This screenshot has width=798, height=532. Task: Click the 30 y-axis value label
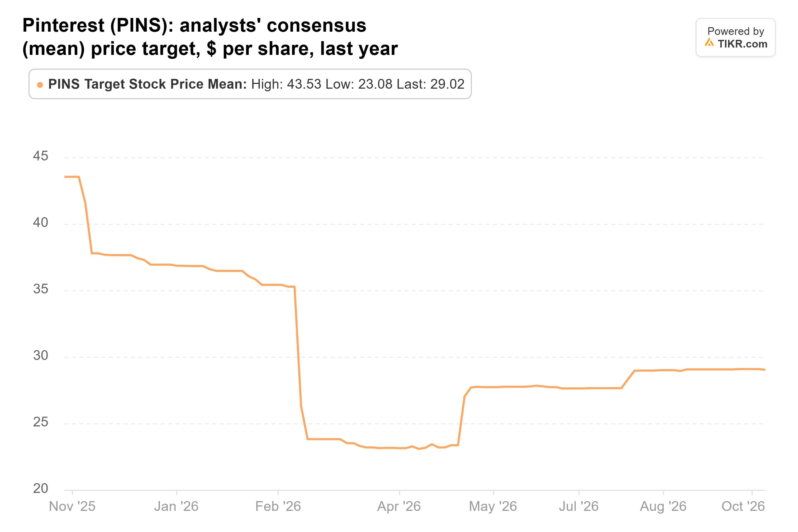tap(40, 355)
